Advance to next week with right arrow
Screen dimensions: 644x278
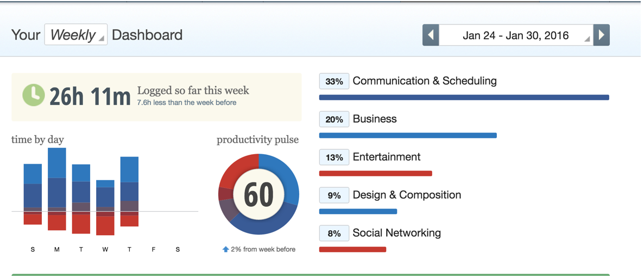click(602, 35)
